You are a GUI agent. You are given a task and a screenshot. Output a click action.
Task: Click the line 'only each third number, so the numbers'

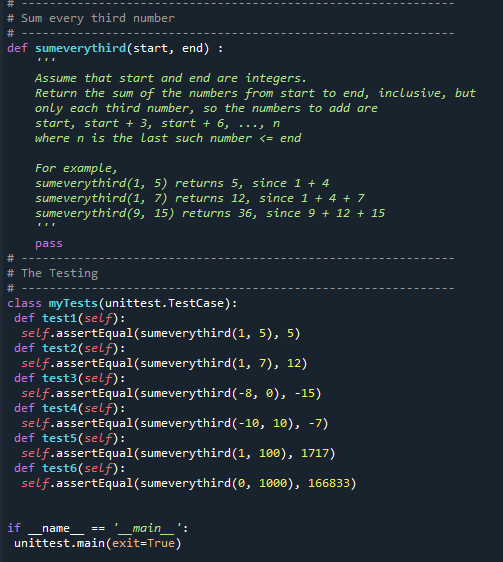coord(206,108)
